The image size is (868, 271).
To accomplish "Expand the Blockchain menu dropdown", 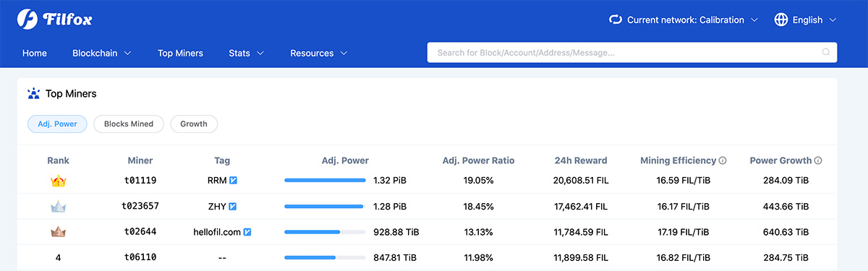I will pyautogui.click(x=102, y=53).
